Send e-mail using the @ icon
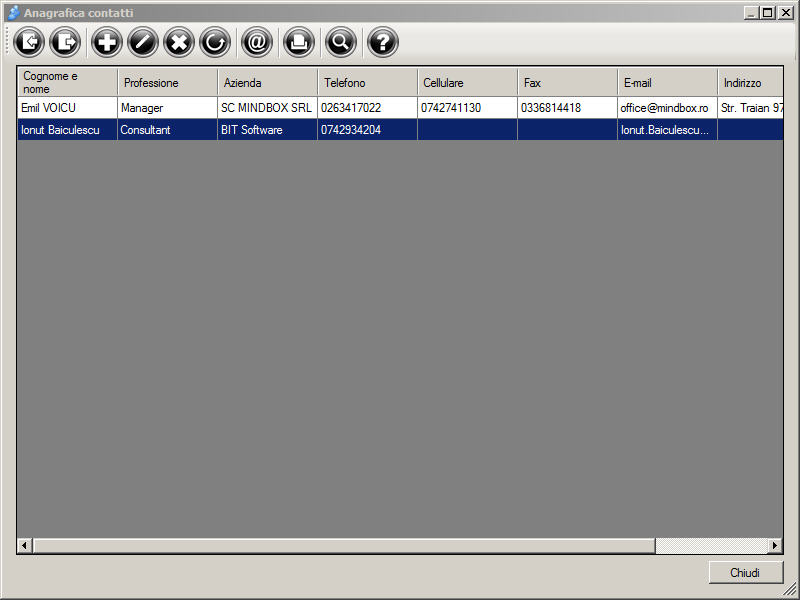Screen dimensions: 800x600 point(257,42)
